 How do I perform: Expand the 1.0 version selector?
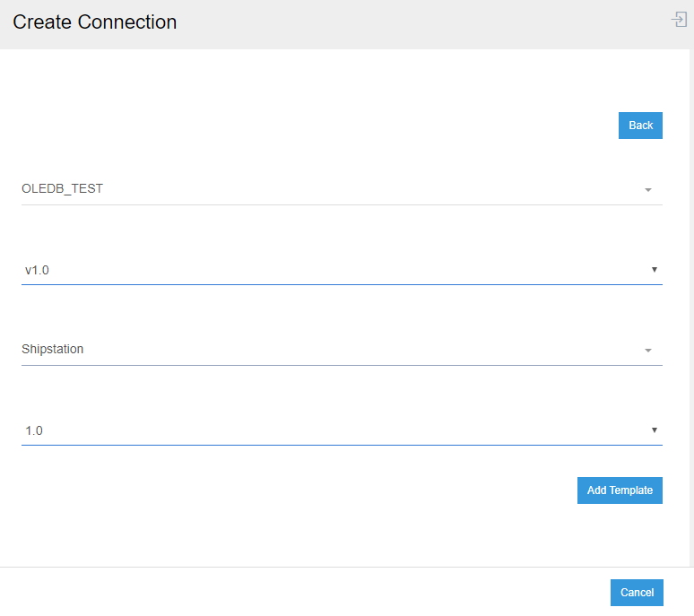coord(341,431)
